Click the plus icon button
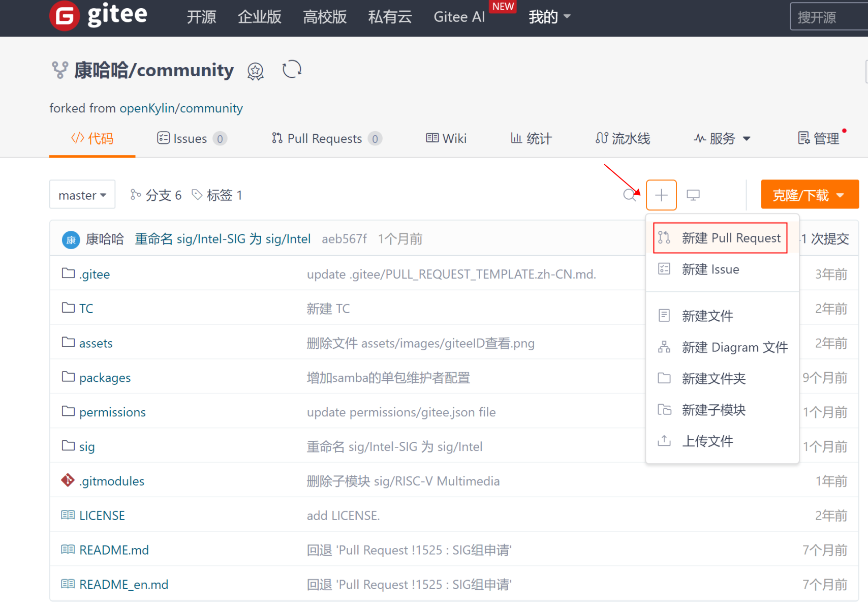The image size is (868, 606). [x=661, y=195]
